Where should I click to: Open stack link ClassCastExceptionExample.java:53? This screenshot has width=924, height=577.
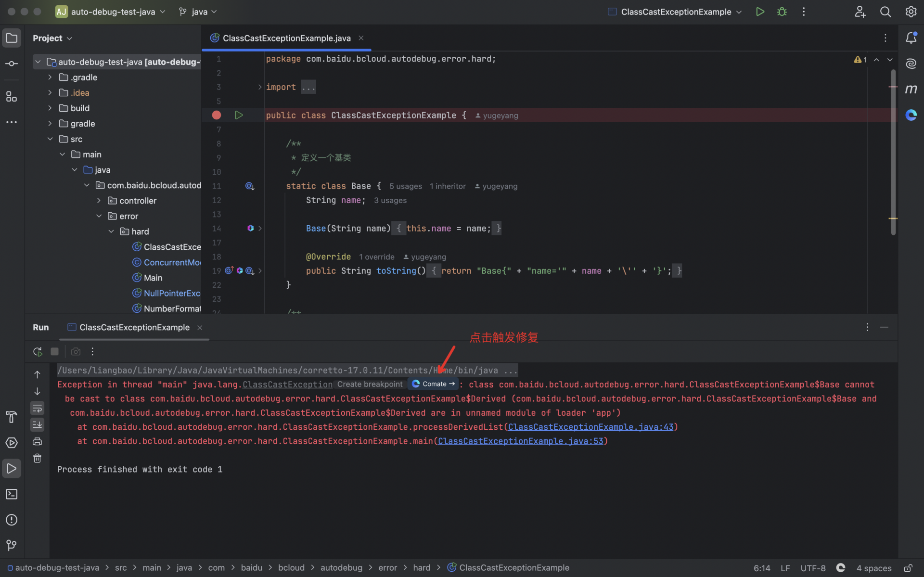click(520, 441)
